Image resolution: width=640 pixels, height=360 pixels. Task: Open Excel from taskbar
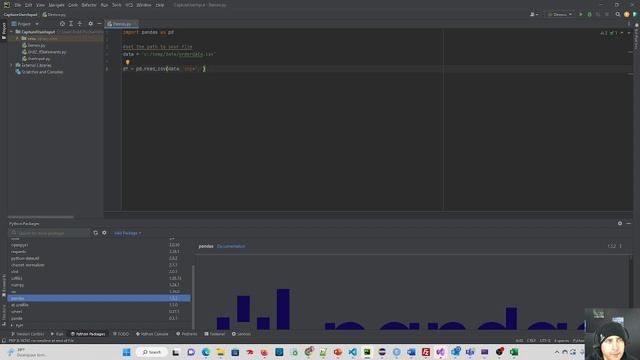coord(514,352)
